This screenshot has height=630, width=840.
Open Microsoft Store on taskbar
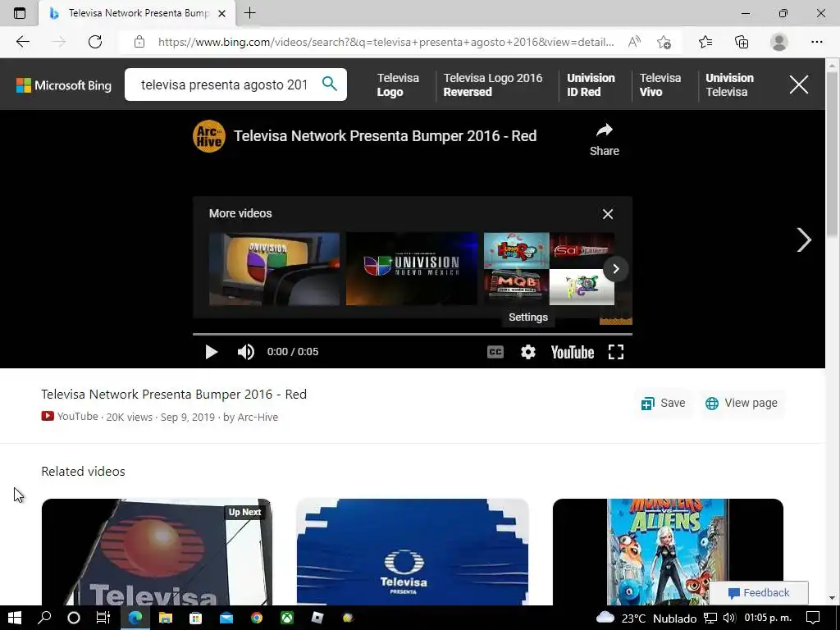[195, 618]
